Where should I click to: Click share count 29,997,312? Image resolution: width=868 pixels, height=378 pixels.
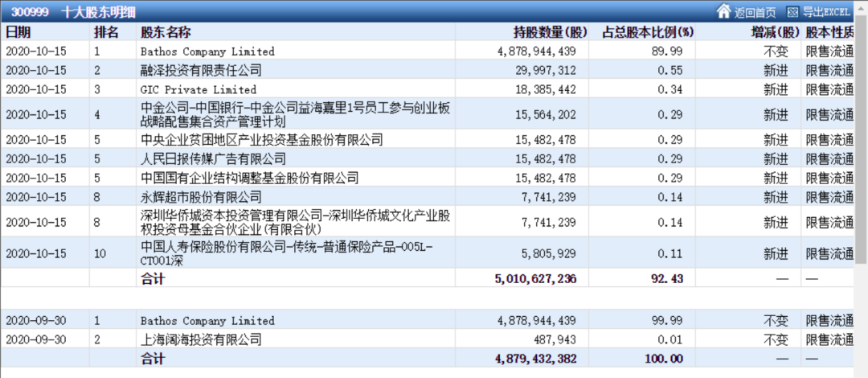547,71
